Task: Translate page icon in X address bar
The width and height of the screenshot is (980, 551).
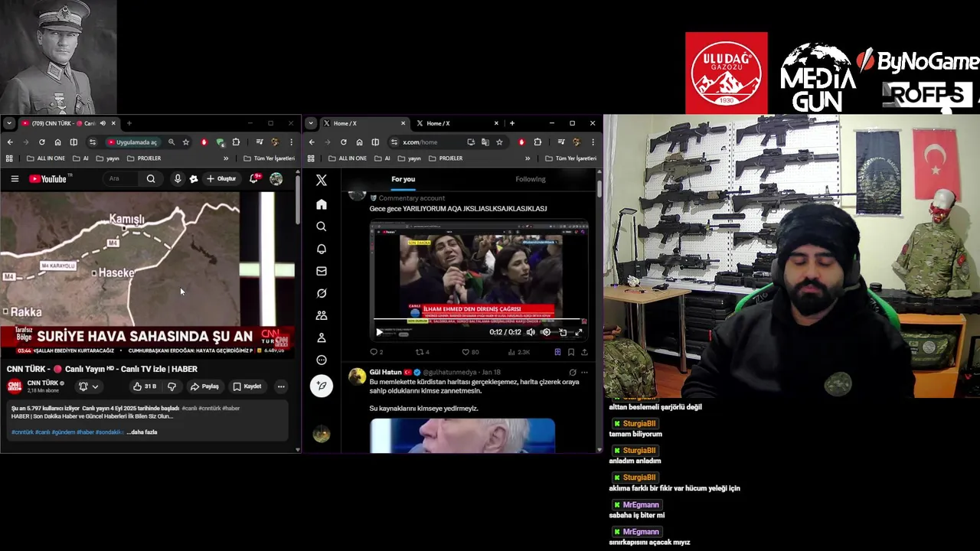Action: point(485,142)
